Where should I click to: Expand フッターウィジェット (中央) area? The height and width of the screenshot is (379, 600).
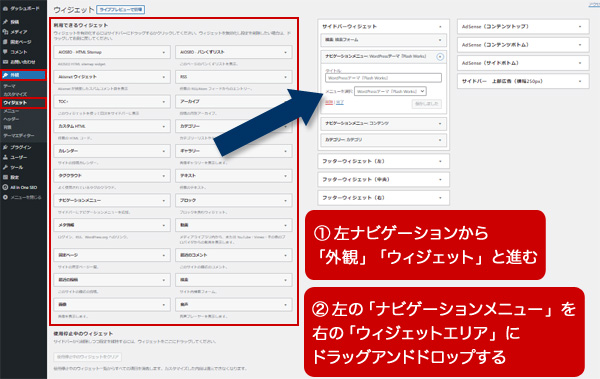440,180
